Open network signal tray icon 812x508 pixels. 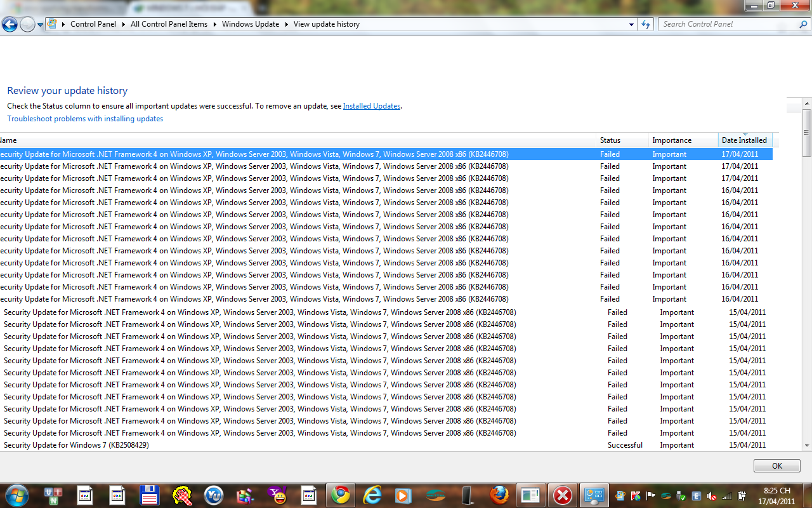[727, 496]
